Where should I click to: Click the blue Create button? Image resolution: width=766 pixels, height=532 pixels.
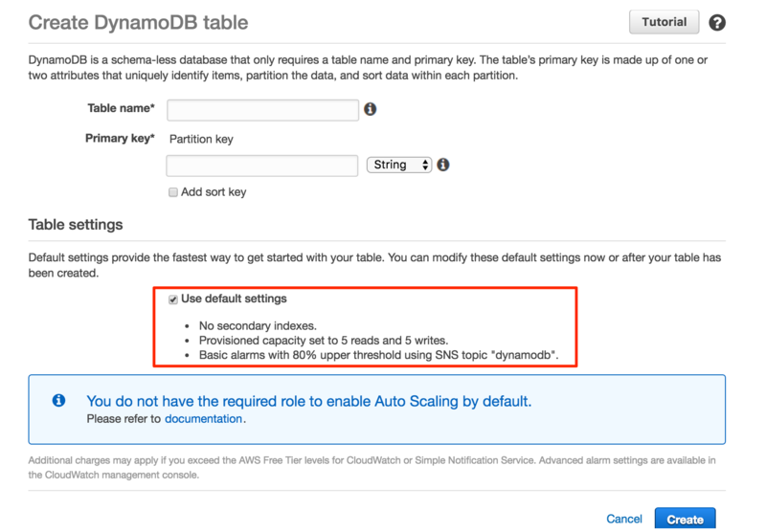[685, 520]
